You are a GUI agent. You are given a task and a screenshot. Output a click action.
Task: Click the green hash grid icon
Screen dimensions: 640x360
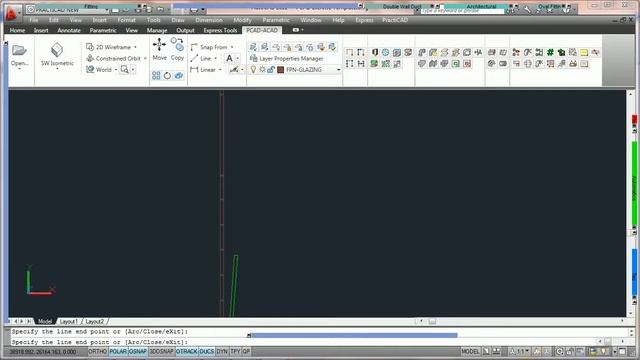coord(550,52)
